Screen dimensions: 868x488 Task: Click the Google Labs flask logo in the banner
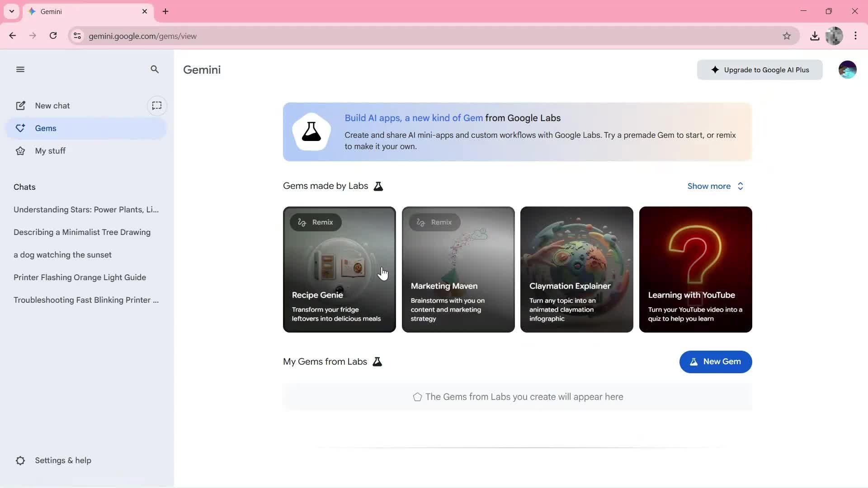[311, 131]
